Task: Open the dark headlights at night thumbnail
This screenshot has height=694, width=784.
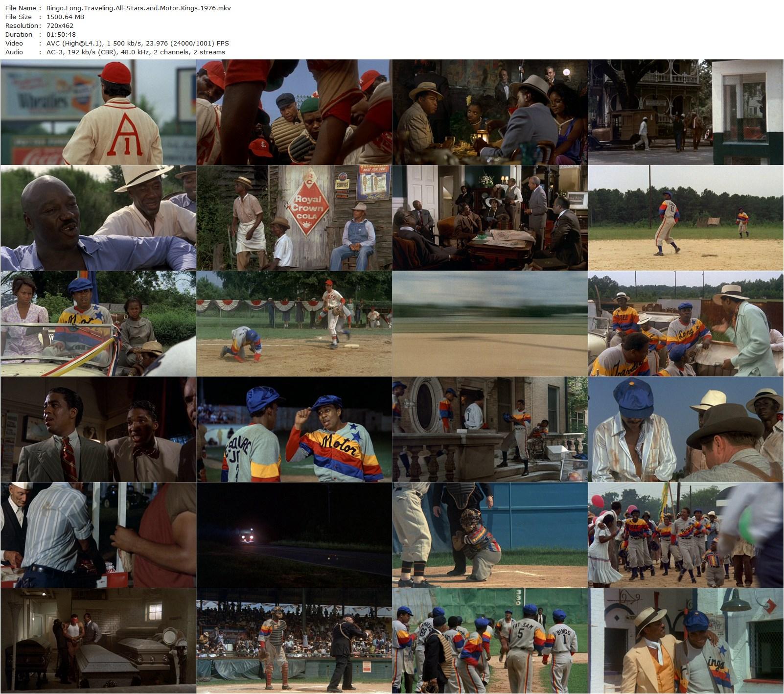Action: 294,535
